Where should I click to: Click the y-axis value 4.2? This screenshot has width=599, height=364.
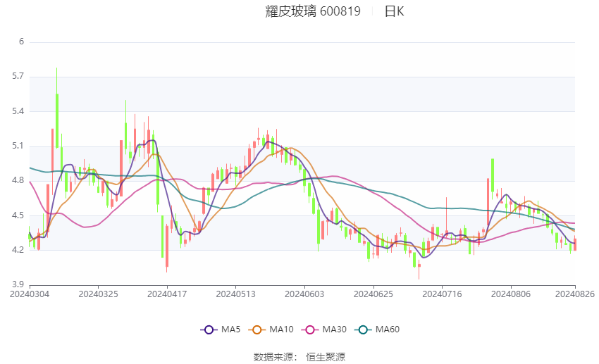click(x=18, y=251)
